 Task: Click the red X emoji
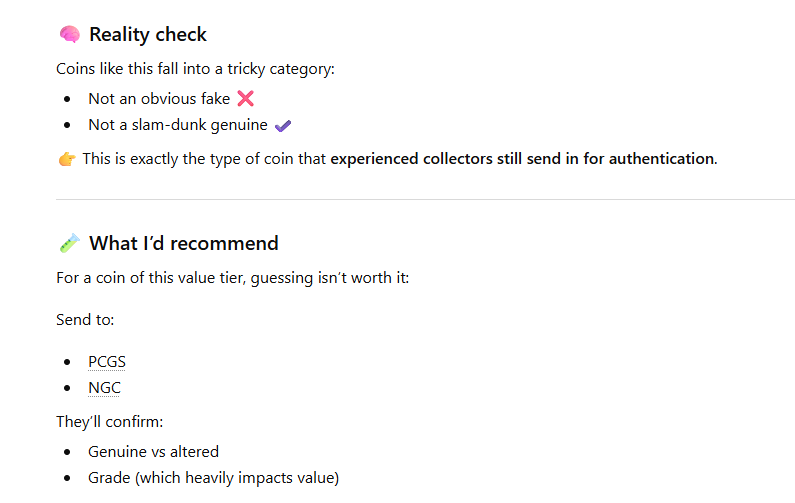pos(245,99)
